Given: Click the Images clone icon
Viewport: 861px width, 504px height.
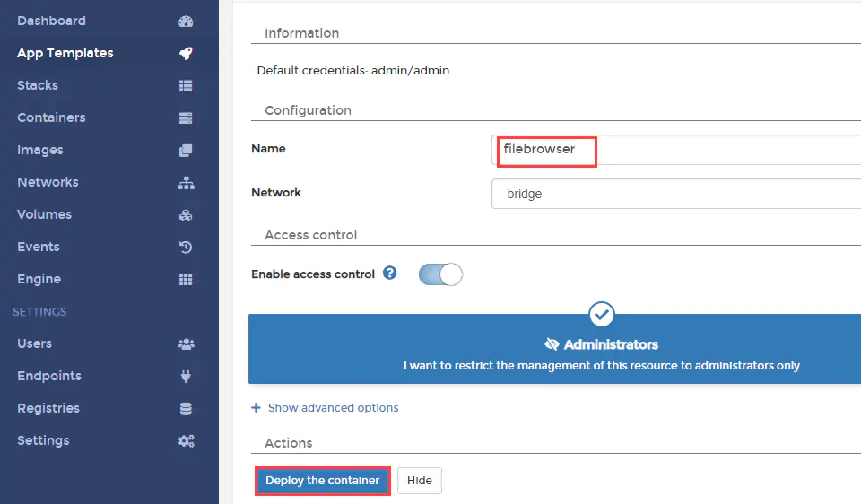Looking at the screenshot, I should click(186, 151).
